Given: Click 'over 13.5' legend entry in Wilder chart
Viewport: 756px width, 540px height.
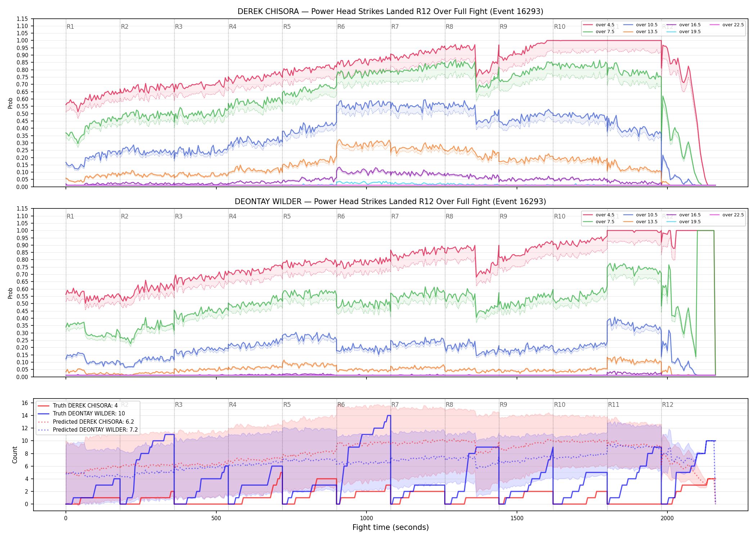Looking at the screenshot, I should tap(640, 222).
